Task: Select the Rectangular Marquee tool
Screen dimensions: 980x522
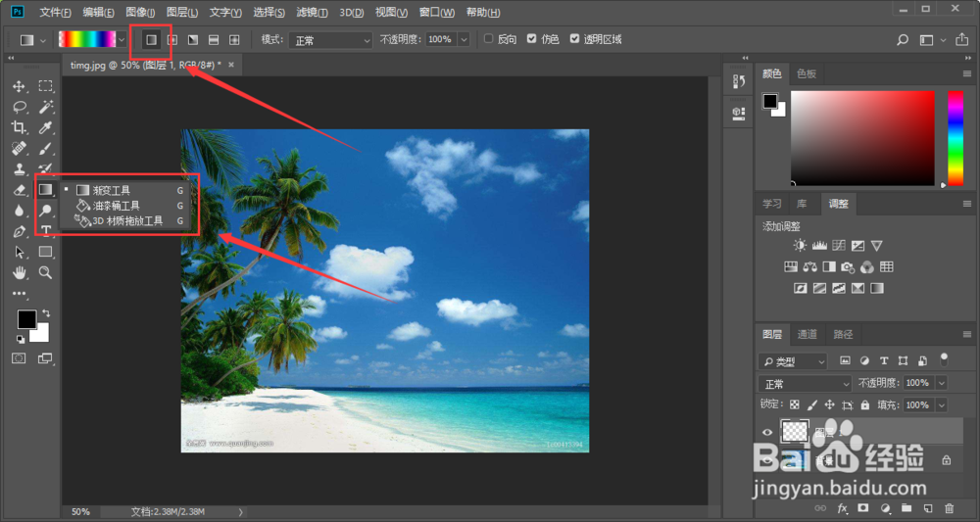Action: coord(45,86)
